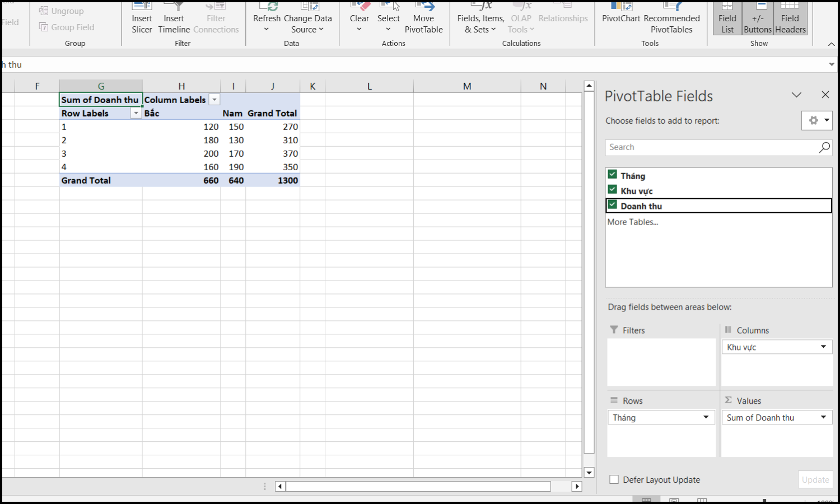Open the Column Labels filter dropdown
This screenshot has width=840, height=504.
(214, 99)
